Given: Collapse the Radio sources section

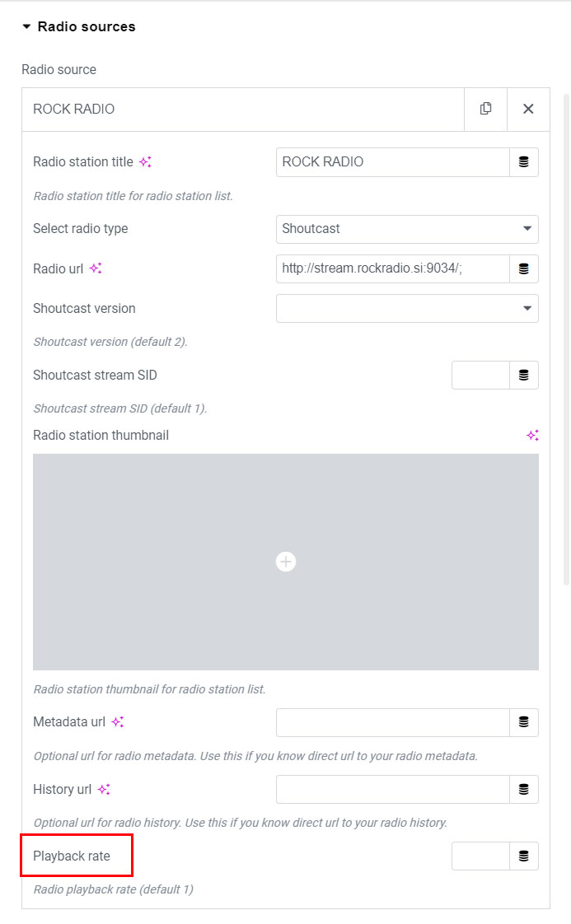Looking at the screenshot, I should pyautogui.click(x=27, y=27).
